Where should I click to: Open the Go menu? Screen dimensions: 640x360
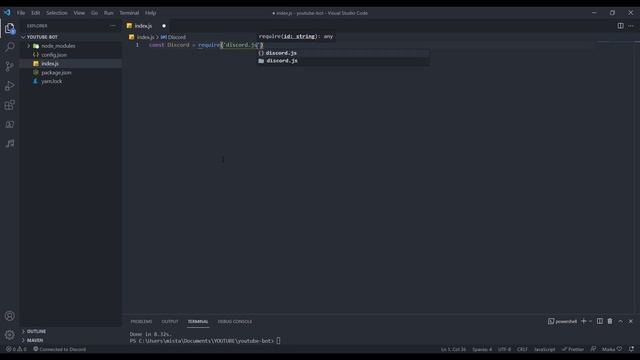pos(94,13)
